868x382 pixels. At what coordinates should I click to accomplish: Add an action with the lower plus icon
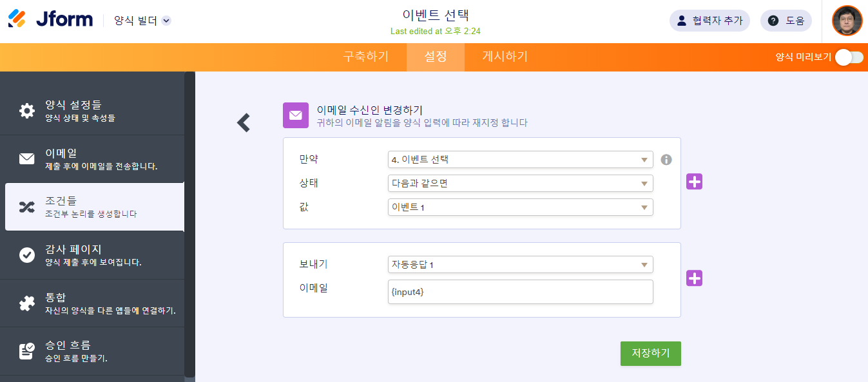694,278
